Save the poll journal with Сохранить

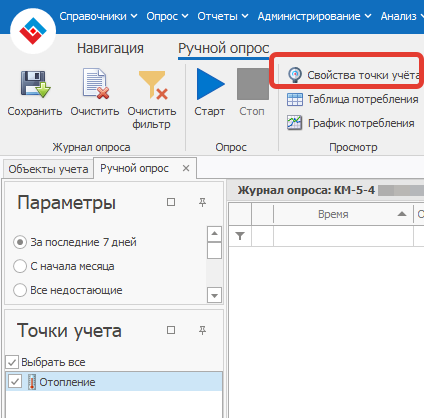coord(35,94)
